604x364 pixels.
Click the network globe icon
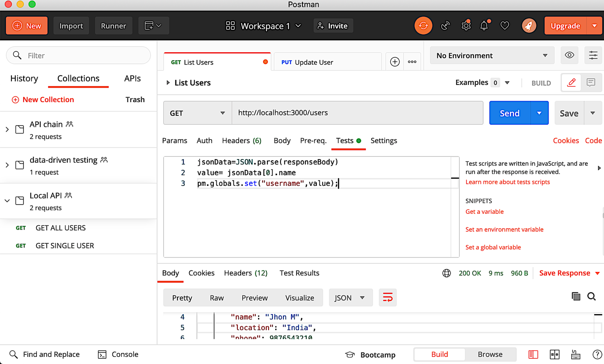tap(446, 273)
